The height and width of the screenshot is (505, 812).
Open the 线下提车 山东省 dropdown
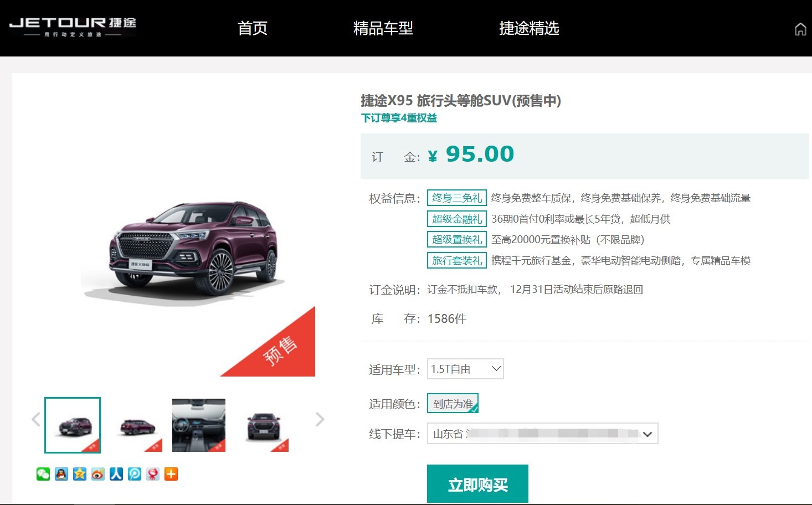tap(543, 434)
